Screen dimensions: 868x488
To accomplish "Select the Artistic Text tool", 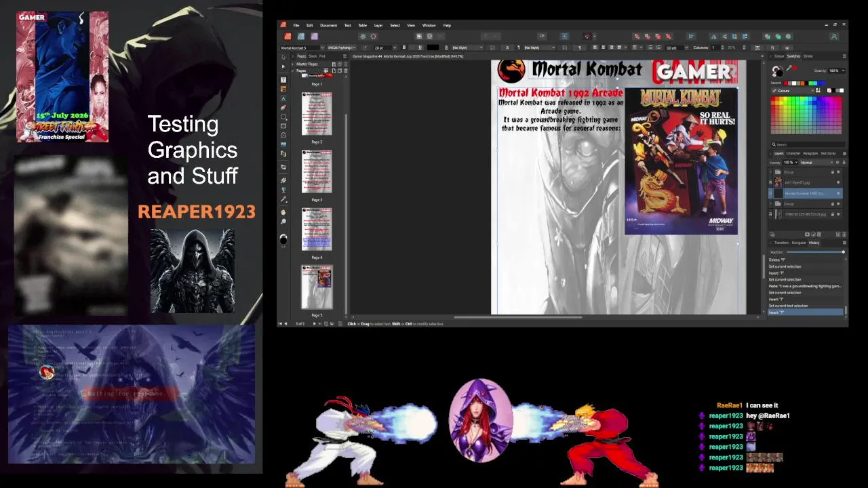I will click(x=283, y=99).
